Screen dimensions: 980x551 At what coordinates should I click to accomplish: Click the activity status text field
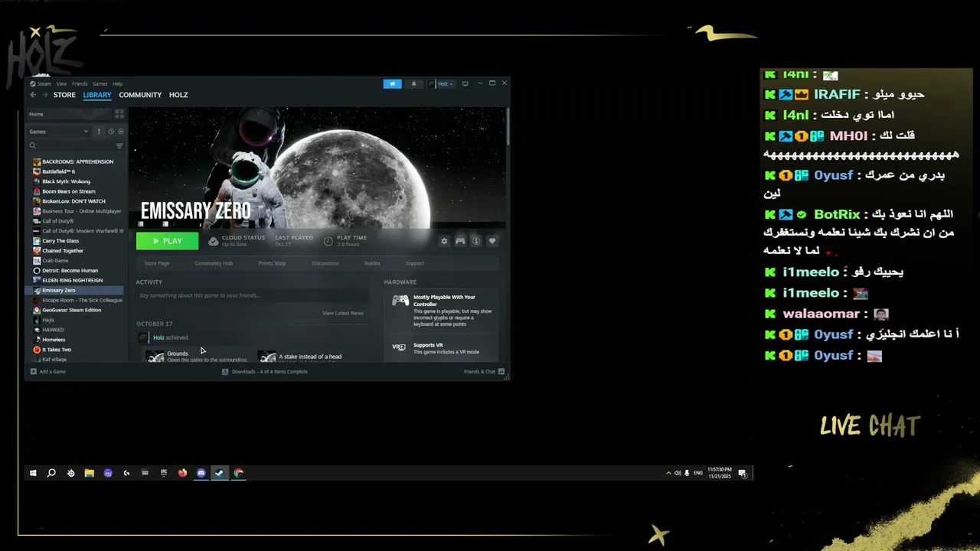tap(252, 295)
